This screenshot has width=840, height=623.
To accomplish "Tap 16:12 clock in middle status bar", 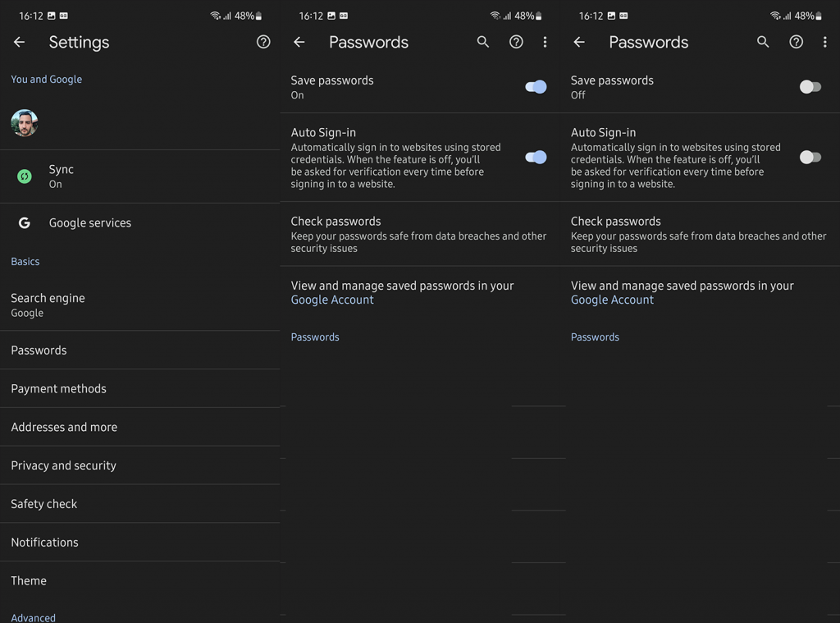I will point(311,16).
